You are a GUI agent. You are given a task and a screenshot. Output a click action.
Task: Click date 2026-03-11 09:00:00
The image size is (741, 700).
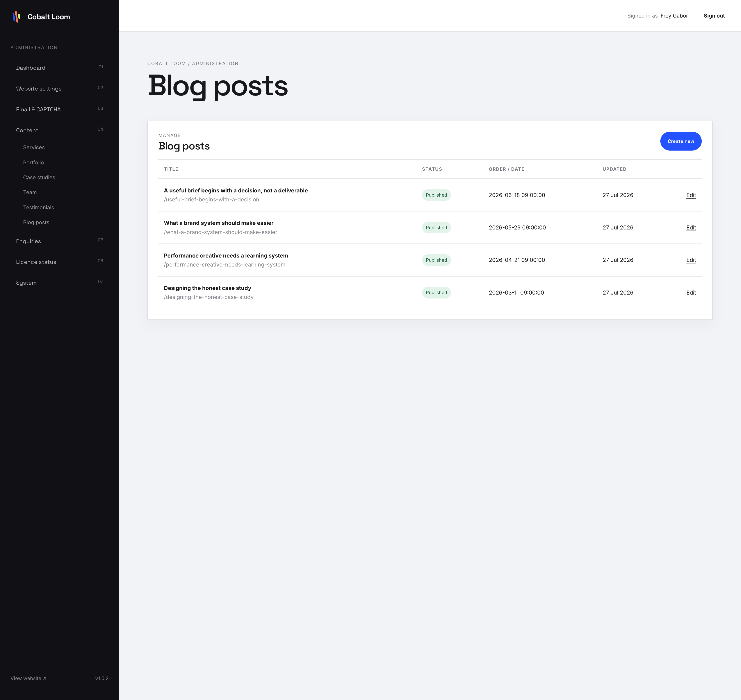click(x=516, y=293)
